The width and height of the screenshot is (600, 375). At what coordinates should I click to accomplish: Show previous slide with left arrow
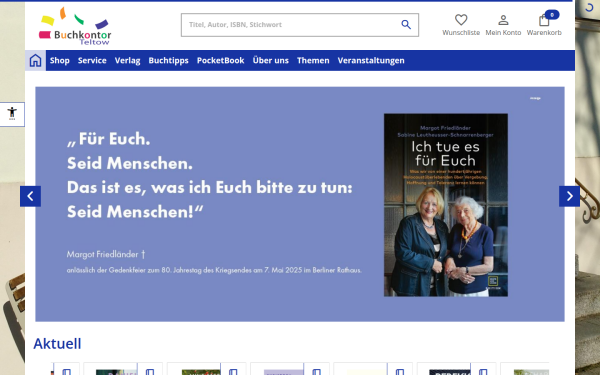click(x=30, y=196)
